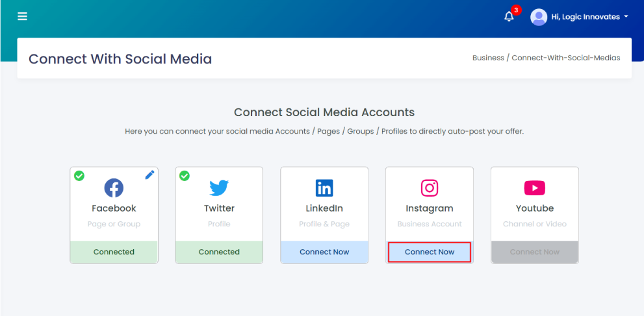Viewport: 644px width, 316px height.
Task: Click the LinkedIn logo icon
Action: (324, 188)
